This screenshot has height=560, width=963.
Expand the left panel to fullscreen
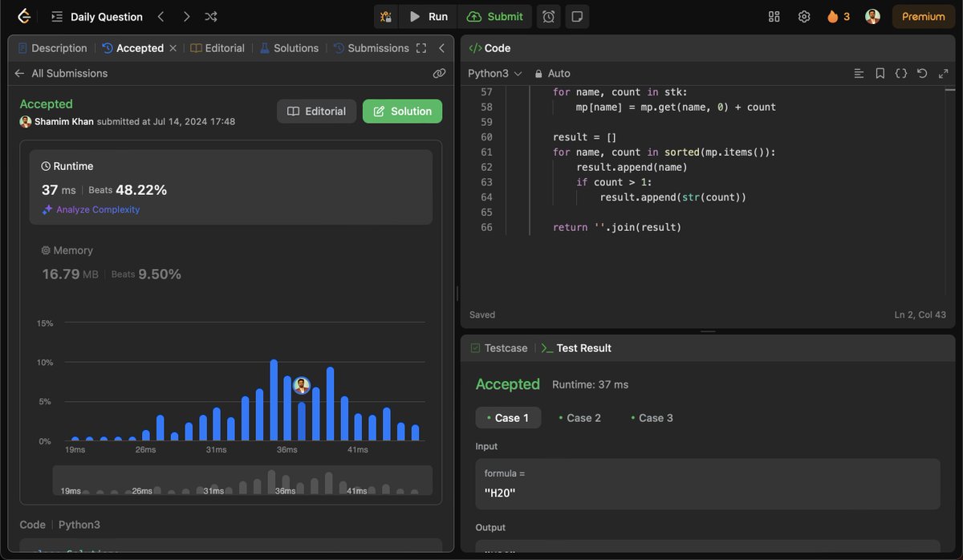[x=421, y=48]
